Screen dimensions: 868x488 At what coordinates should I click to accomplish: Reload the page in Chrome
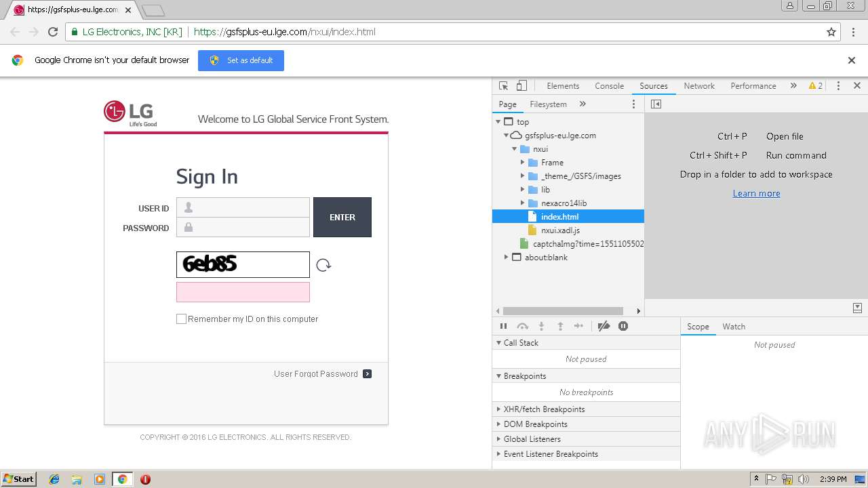click(53, 32)
